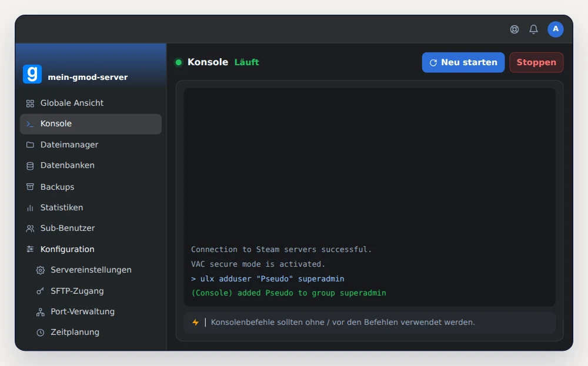Image resolution: width=588 pixels, height=366 pixels.
Task: Click the support lifebuoy icon in header
Action: tap(514, 29)
